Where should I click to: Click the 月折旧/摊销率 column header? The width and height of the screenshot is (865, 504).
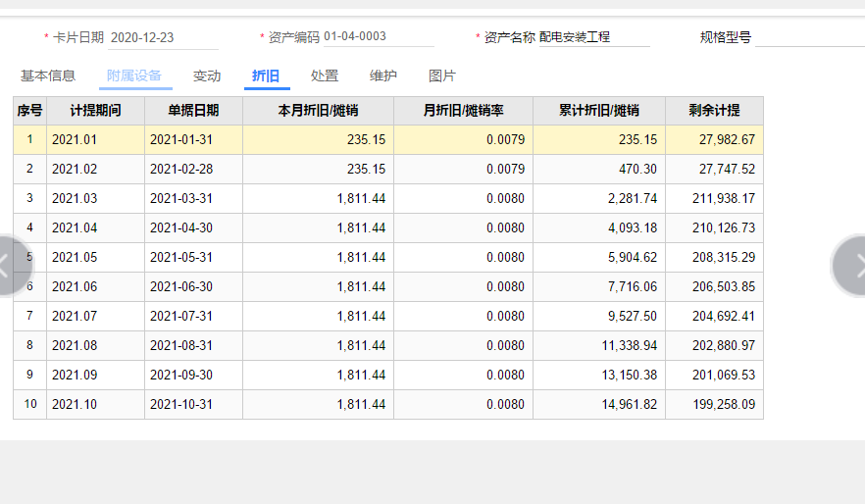coord(463,110)
